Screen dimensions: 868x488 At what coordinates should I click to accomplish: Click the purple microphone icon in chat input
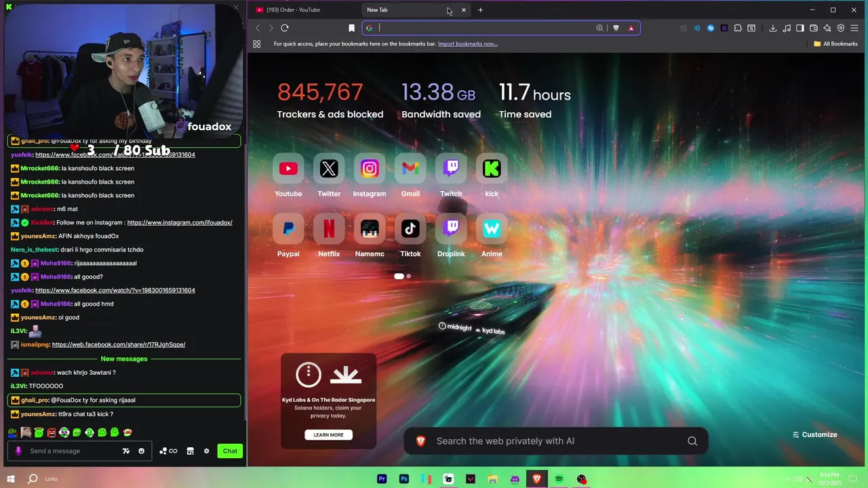click(x=18, y=451)
